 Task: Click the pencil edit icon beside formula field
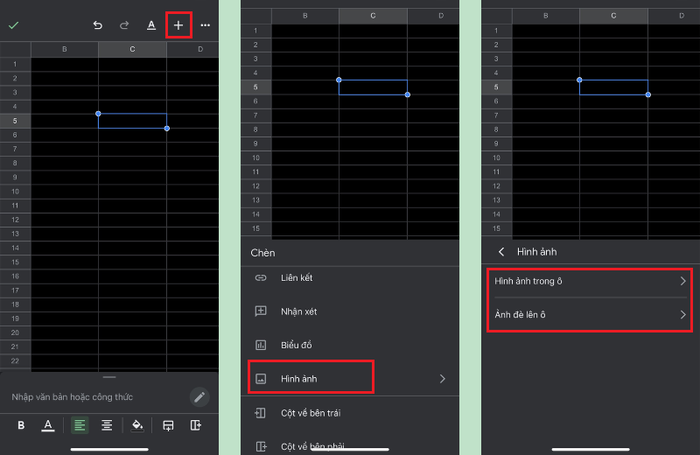[x=200, y=397]
